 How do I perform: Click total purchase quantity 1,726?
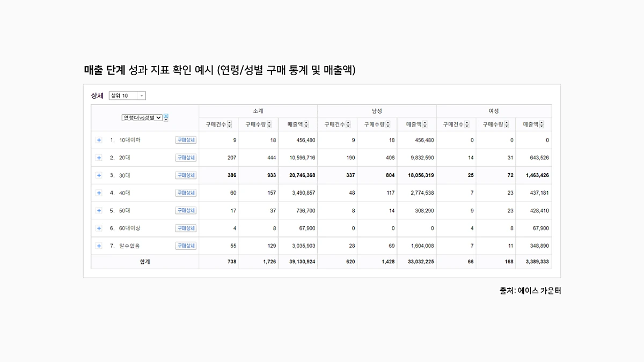pos(269,262)
